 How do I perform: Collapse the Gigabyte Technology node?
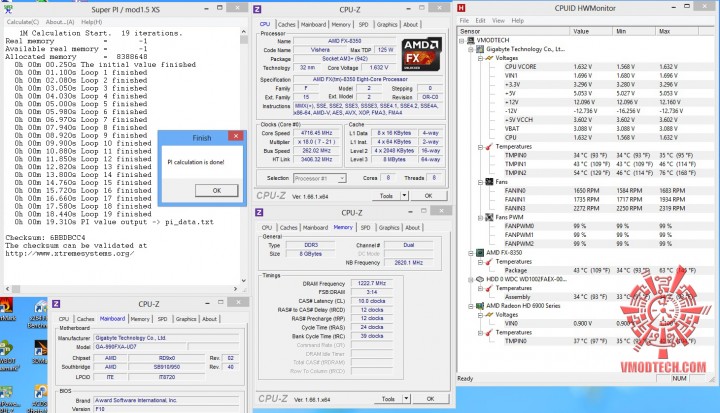click(x=471, y=49)
